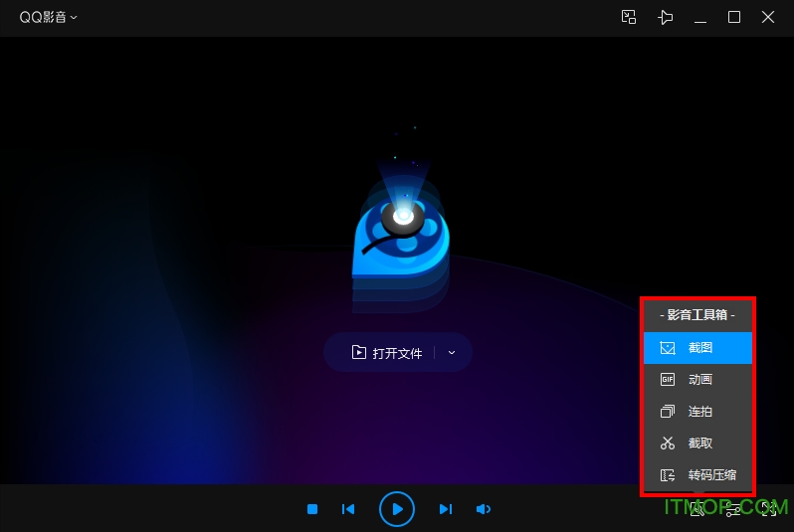Viewport: 794px width, 532px height.
Task: Skip to the next track
Action: point(446,509)
